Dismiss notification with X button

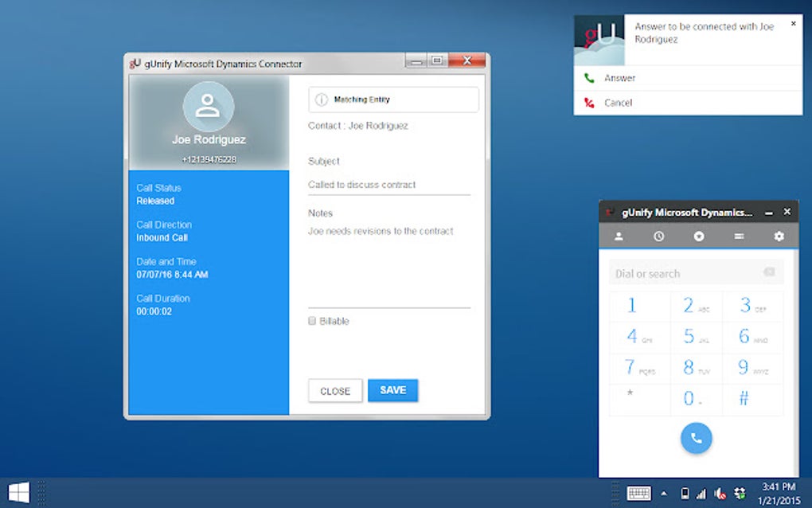794,24
